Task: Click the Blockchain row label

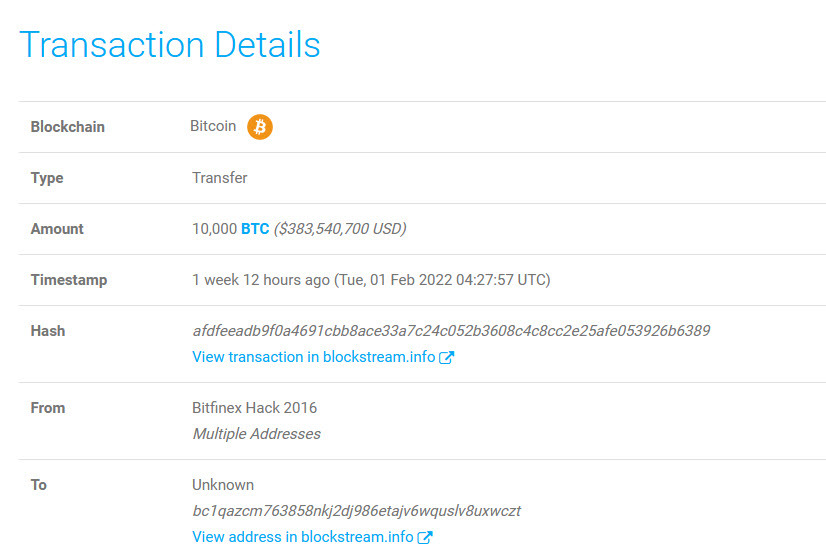Action: tap(68, 127)
